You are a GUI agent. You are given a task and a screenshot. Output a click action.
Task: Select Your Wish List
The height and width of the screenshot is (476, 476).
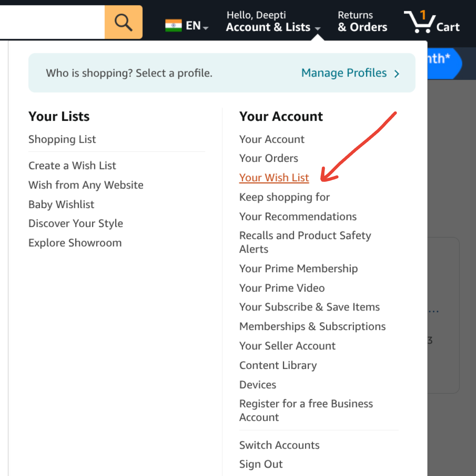274,177
